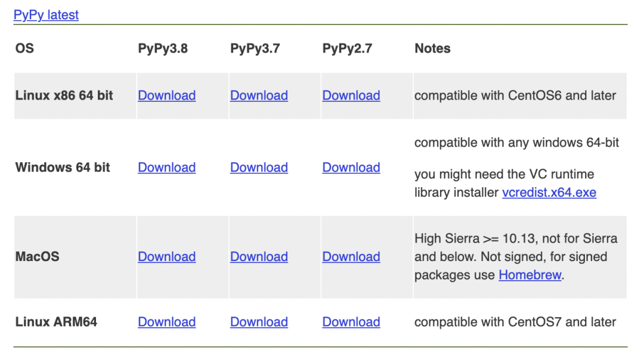The width and height of the screenshot is (644, 357).
Task: Click the Notes column header
Action: 432,49
